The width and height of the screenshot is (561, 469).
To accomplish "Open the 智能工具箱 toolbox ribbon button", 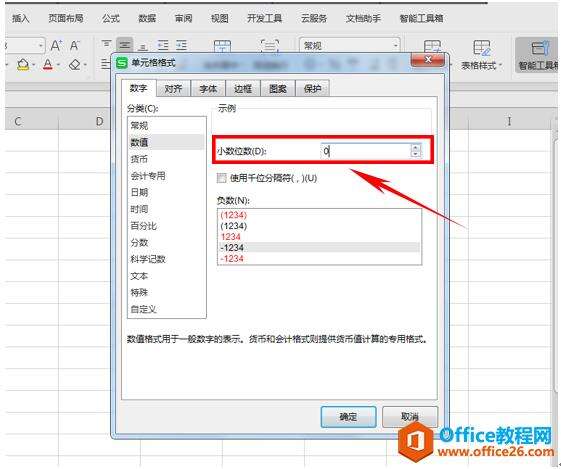I will 538,55.
